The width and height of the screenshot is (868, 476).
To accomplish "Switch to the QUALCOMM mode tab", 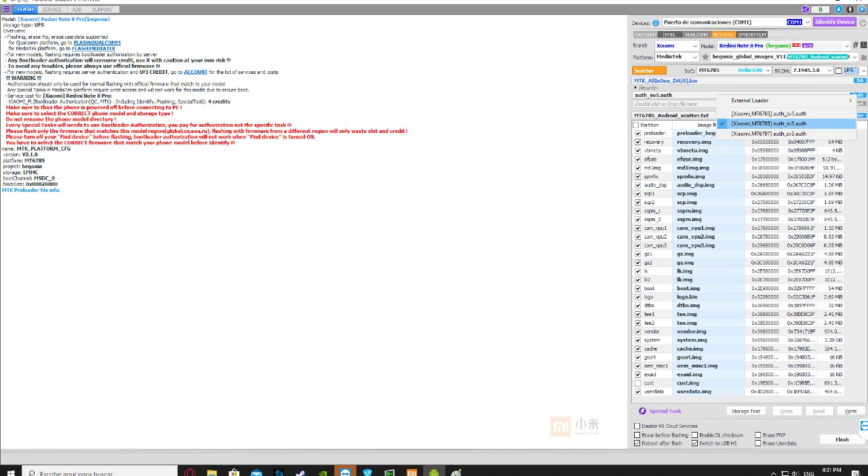I will pos(696,34).
